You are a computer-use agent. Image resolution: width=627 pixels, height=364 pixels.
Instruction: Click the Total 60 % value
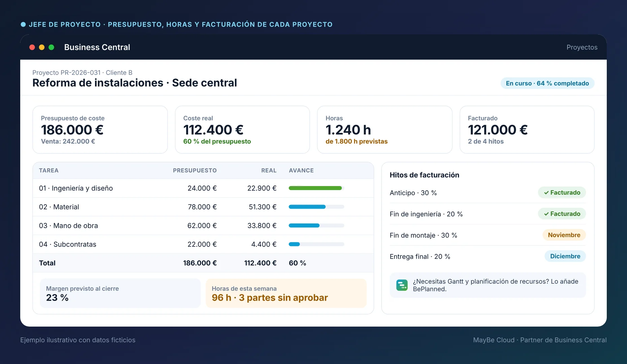(297, 263)
